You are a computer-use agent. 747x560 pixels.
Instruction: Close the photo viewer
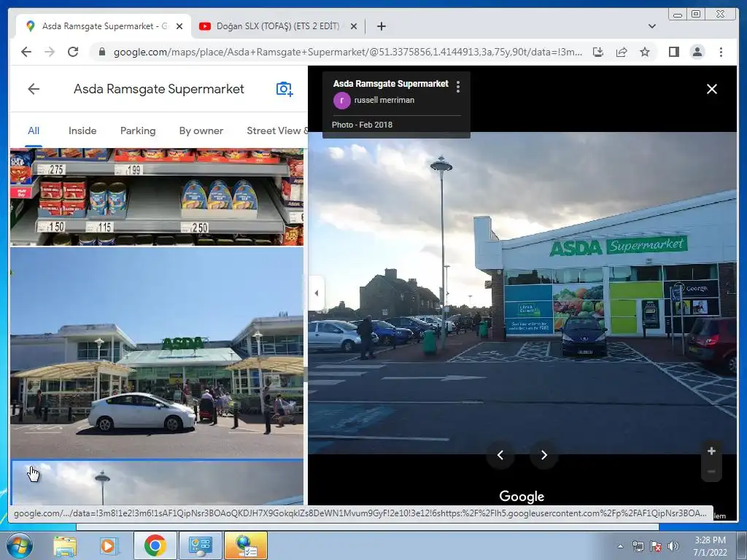pos(712,89)
